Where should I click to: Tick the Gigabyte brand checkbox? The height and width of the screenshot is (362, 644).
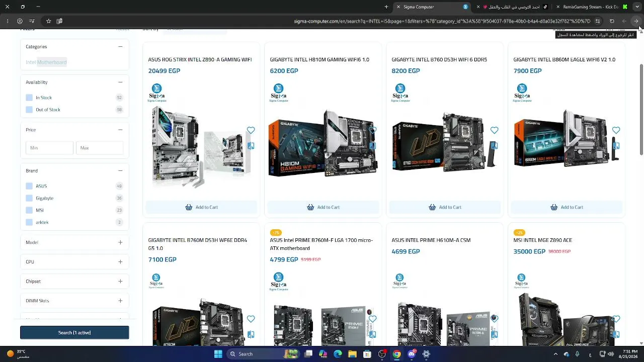[29, 198]
